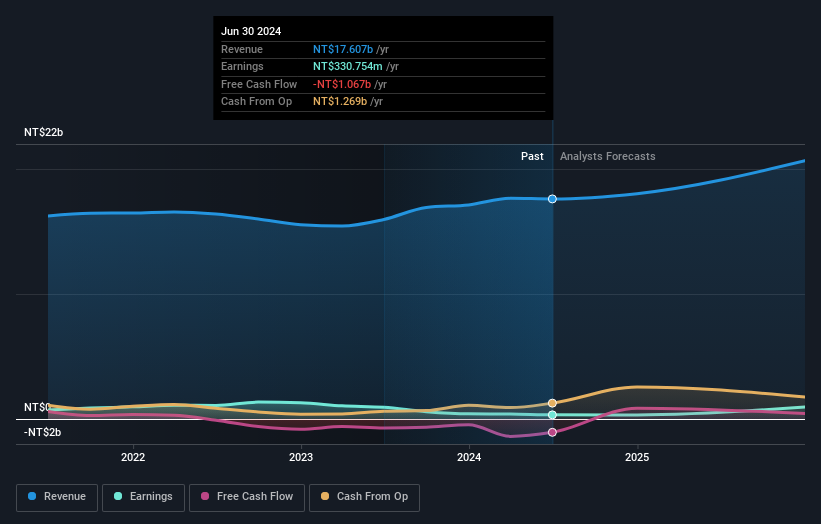Click the Cash From Op row label in tooltip
Viewport: 821px width, 524px height.
(257, 102)
